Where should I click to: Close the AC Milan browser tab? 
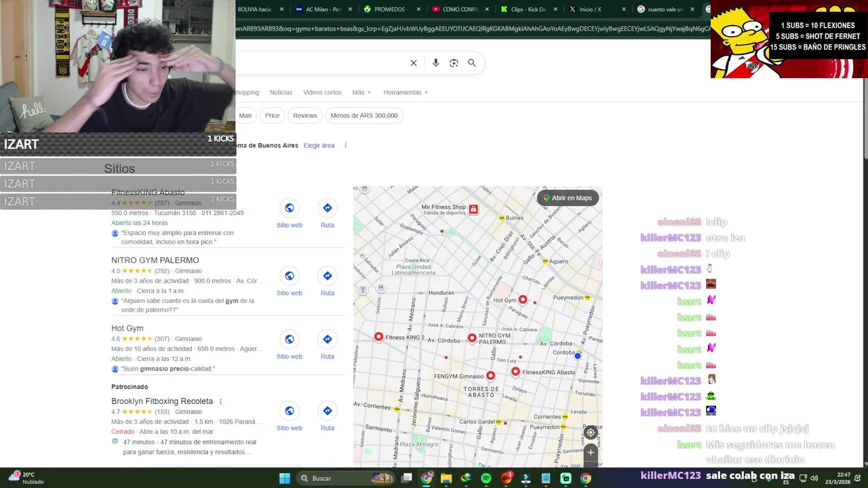click(x=349, y=9)
